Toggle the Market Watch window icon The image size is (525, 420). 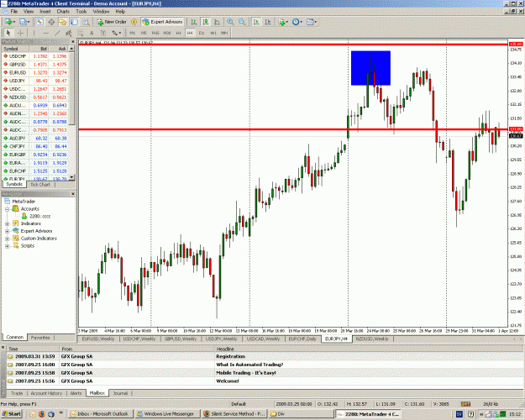tap(39, 22)
